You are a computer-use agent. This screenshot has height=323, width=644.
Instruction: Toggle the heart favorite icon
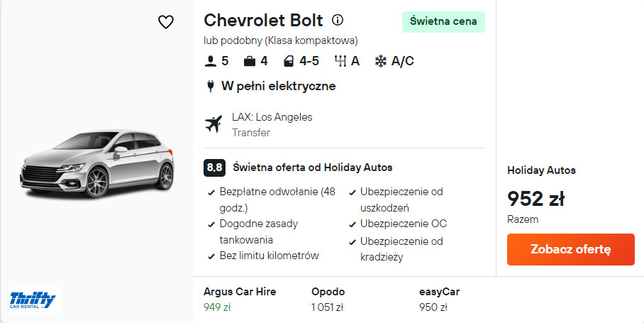pyautogui.click(x=165, y=22)
